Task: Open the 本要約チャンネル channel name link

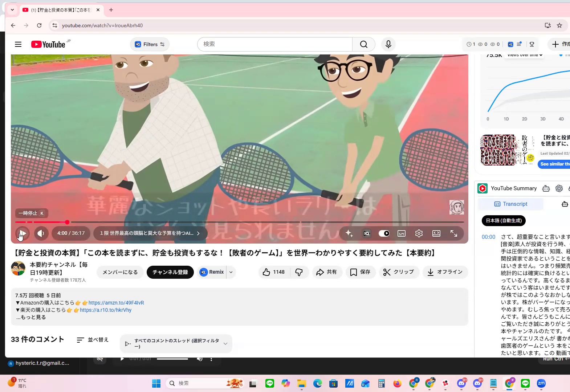Action: (x=59, y=269)
